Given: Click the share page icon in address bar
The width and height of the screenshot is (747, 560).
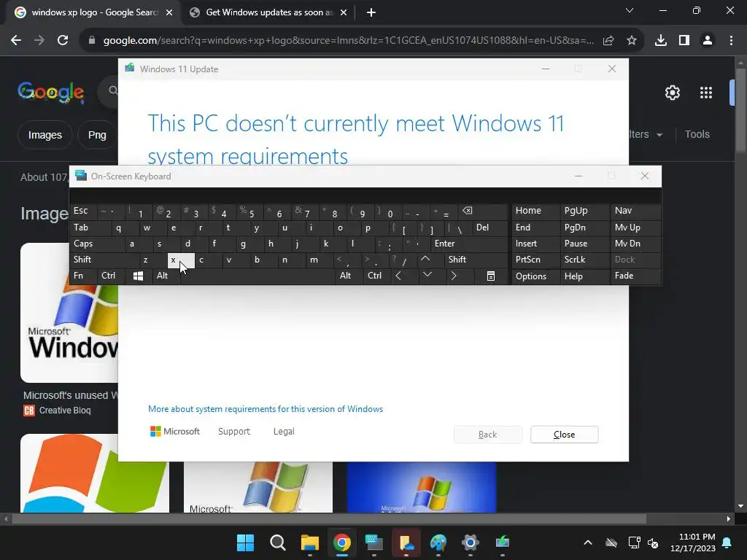Looking at the screenshot, I should [x=608, y=41].
